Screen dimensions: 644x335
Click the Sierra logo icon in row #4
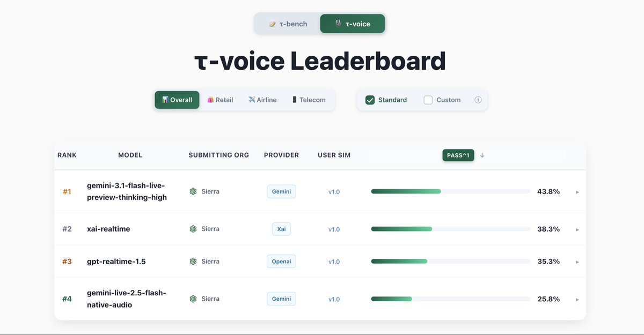coord(193,299)
